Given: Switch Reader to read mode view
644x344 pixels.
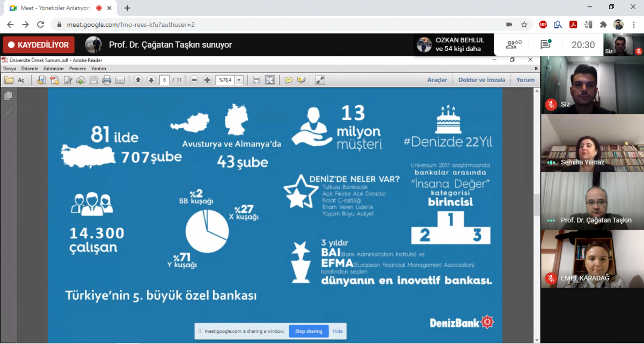Looking at the screenshot, I should click(x=320, y=80).
